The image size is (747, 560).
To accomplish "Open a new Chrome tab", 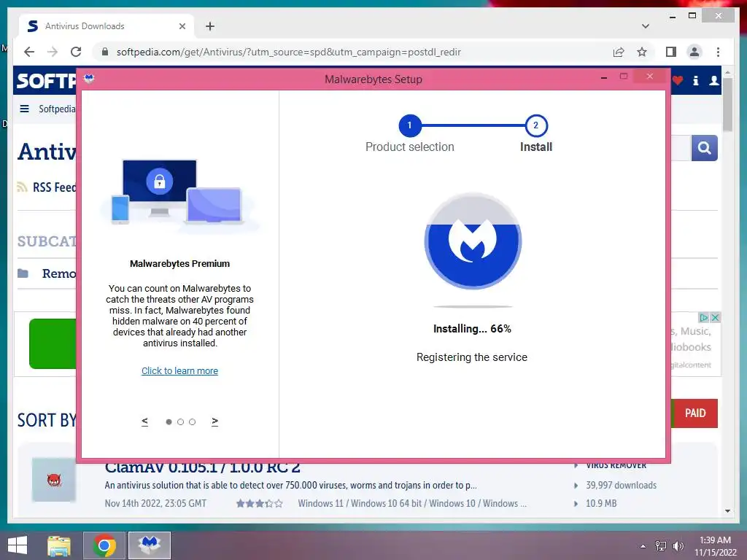I will coord(210,26).
